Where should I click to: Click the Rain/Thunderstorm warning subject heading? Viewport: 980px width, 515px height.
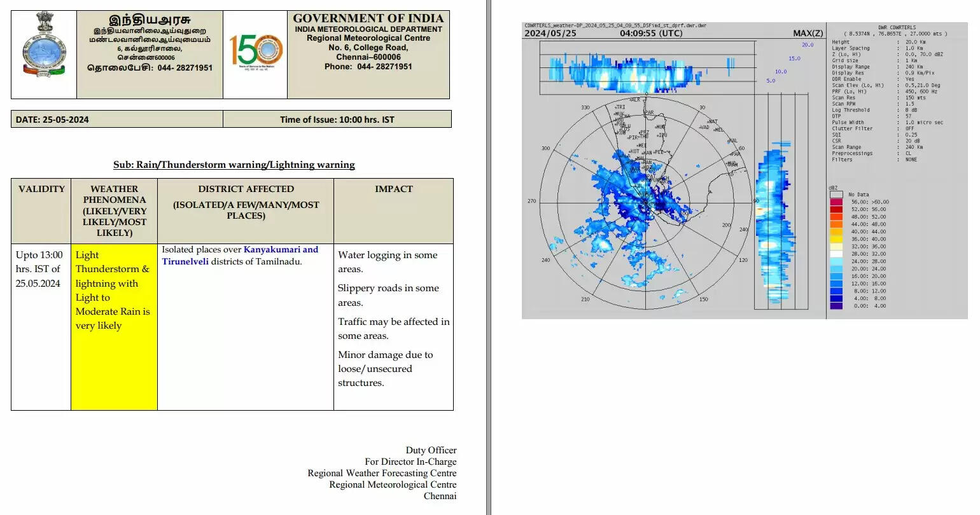(x=234, y=165)
